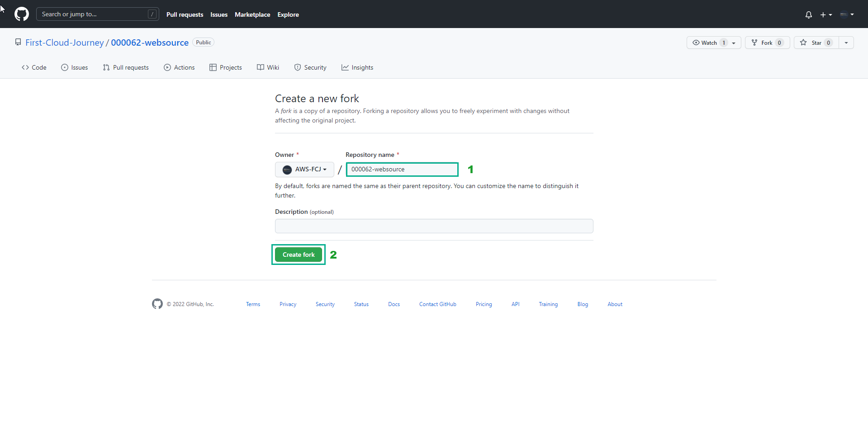The width and height of the screenshot is (868, 434).
Task: Open the Blog footer link
Action: 583,304
